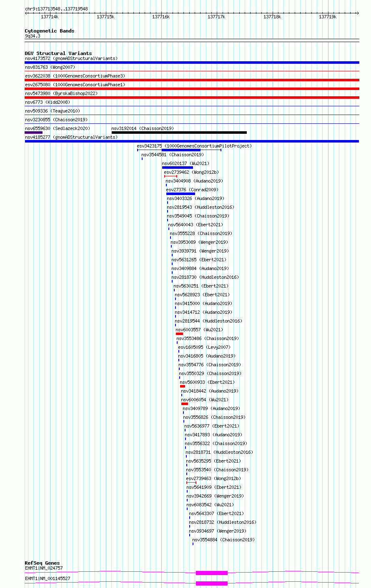Viewport: 371px width, 588px height.
Task: Open nsv509336 (Teague2010) variant
Action: 53,111
